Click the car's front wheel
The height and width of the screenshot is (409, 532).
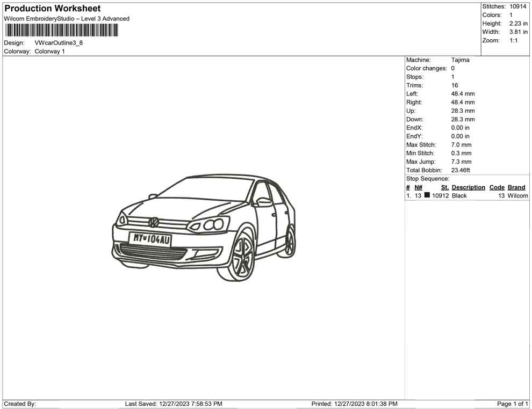click(242, 254)
